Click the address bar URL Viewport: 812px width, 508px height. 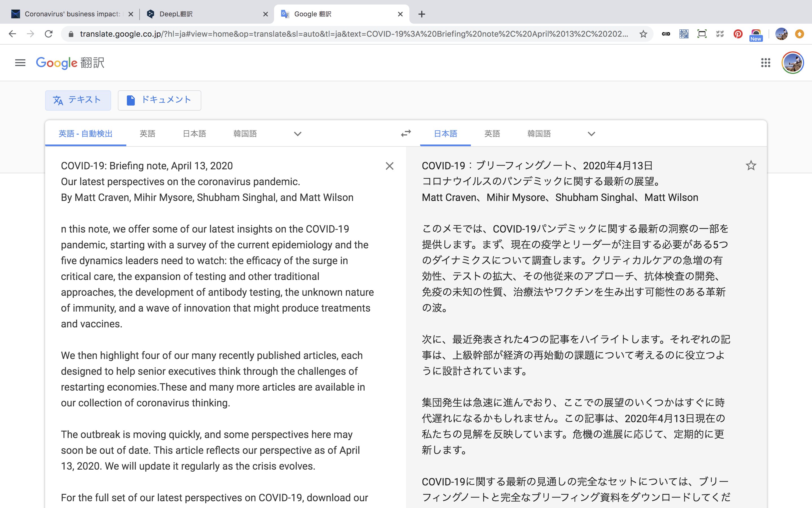pyautogui.click(x=354, y=34)
